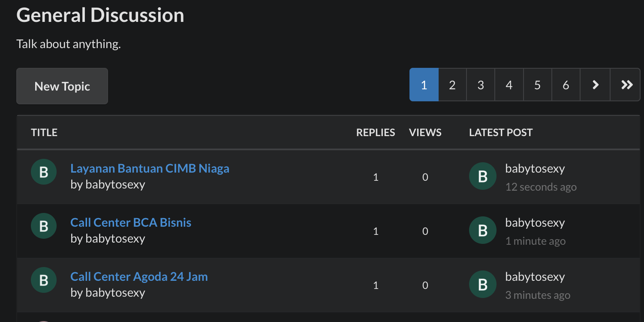The width and height of the screenshot is (644, 322).
Task: Click babytosexy latest poster name for CIMB Niaga
Action: (x=535, y=169)
